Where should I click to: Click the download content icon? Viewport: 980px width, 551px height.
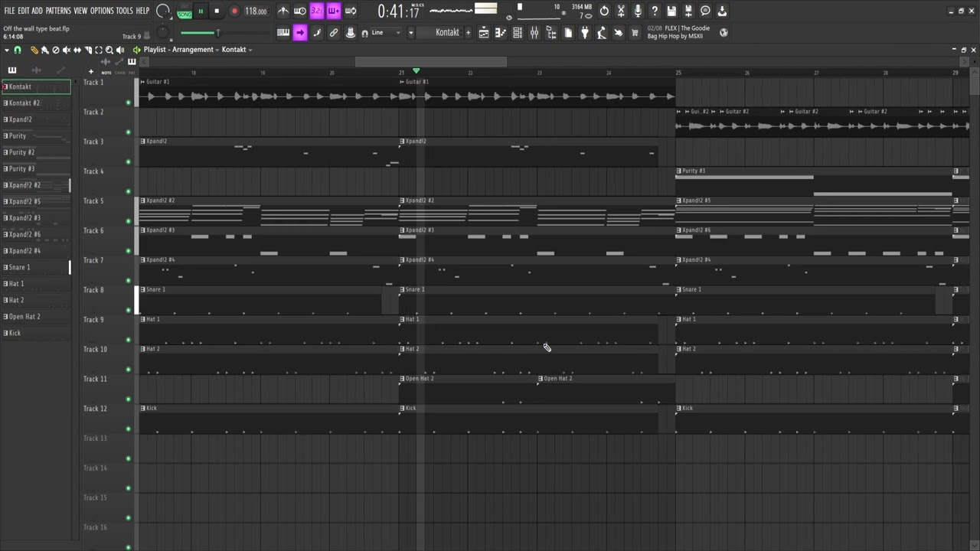click(722, 11)
